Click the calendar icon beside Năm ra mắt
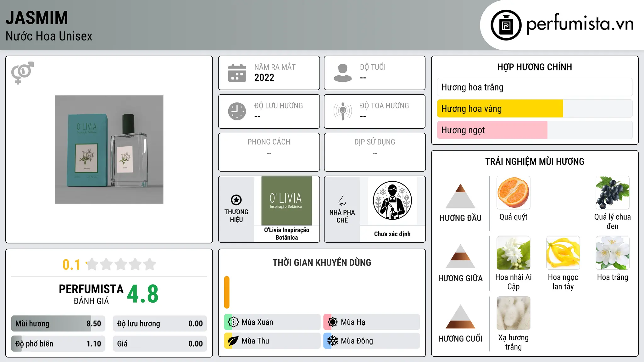The width and height of the screenshot is (644, 362). 237,73
